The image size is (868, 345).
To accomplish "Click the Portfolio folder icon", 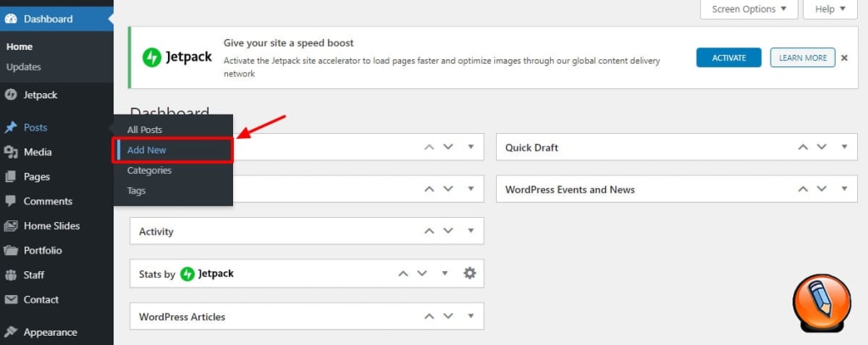I will tap(10, 250).
